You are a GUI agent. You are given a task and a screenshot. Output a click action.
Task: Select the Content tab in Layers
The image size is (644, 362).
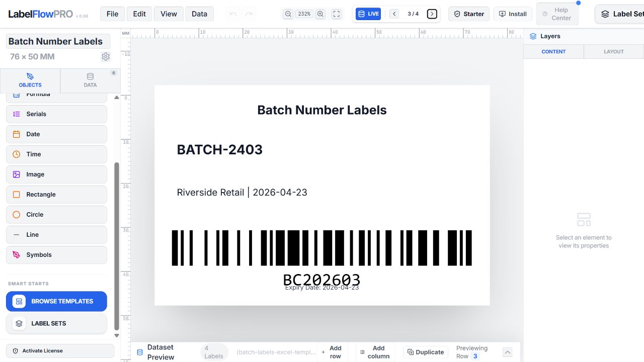coord(553,51)
